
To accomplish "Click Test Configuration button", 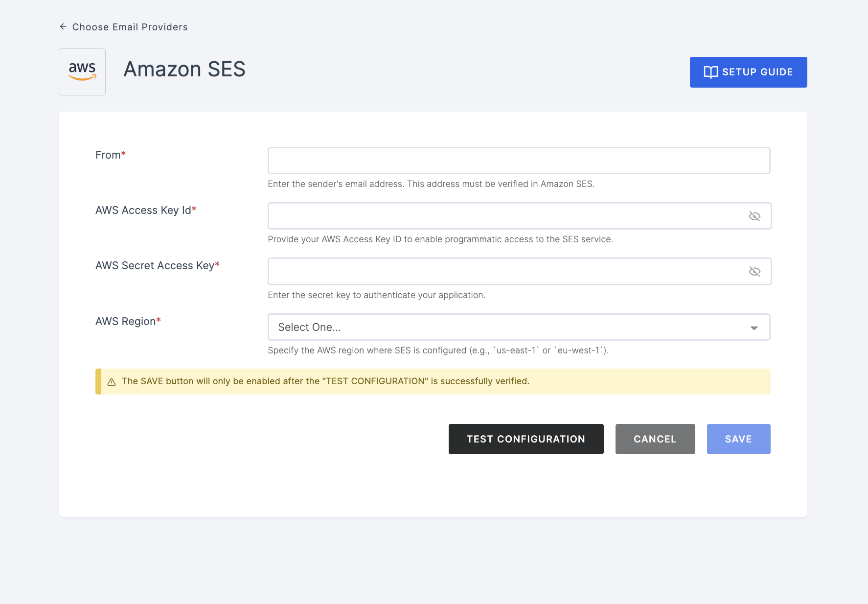I will pos(526,439).
